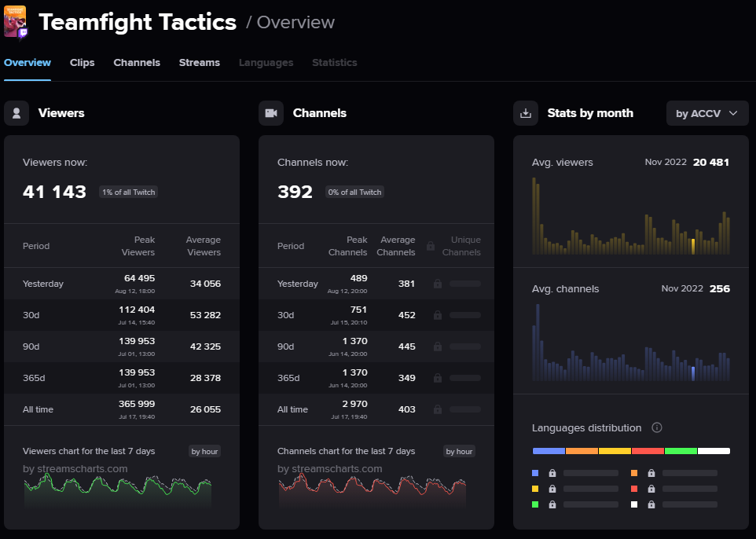Image resolution: width=756 pixels, height=539 pixels.
Task: Click the lock next to blue language square
Action: coord(552,473)
